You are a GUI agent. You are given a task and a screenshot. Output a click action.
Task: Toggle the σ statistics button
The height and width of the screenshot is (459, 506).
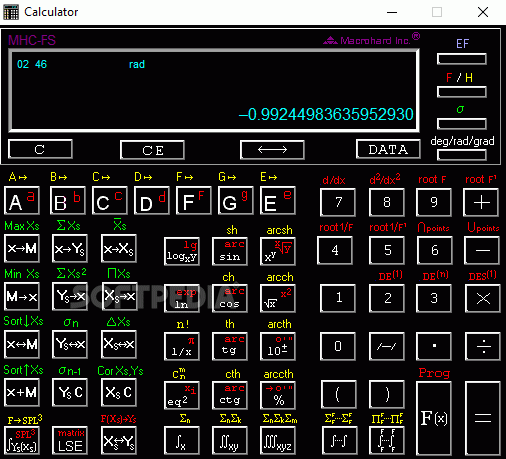[x=462, y=124]
